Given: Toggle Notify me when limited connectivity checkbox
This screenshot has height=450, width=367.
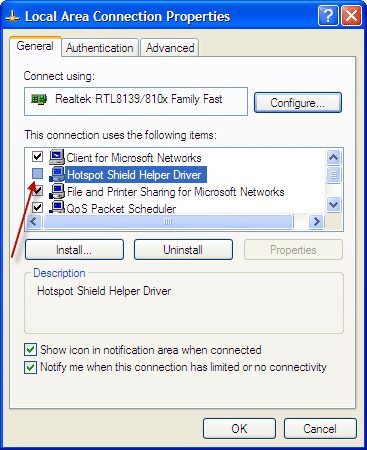Looking at the screenshot, I should 30,367.
